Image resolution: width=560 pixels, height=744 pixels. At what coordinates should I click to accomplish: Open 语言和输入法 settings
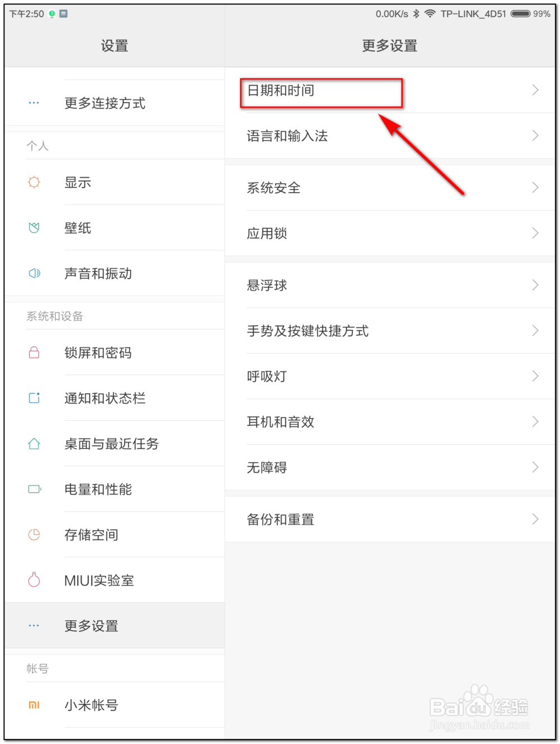pyautogui.click(x=288, y=136)
